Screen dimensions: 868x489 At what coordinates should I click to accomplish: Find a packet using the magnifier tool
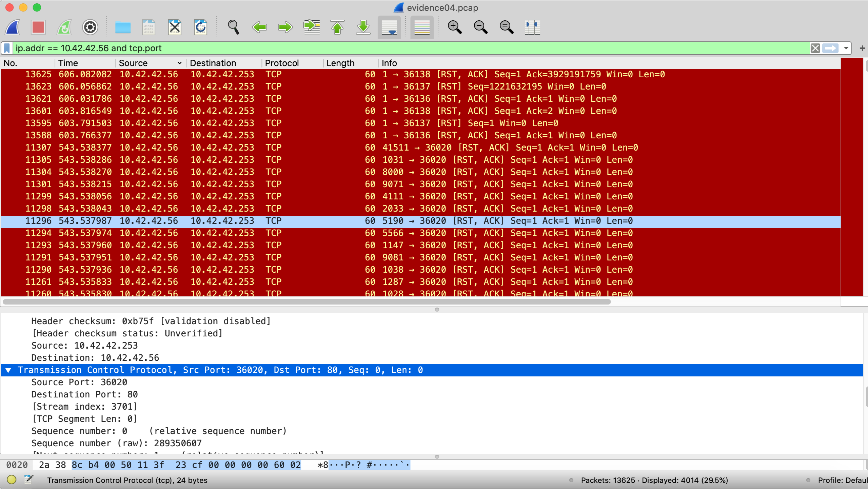coord(234,27)
